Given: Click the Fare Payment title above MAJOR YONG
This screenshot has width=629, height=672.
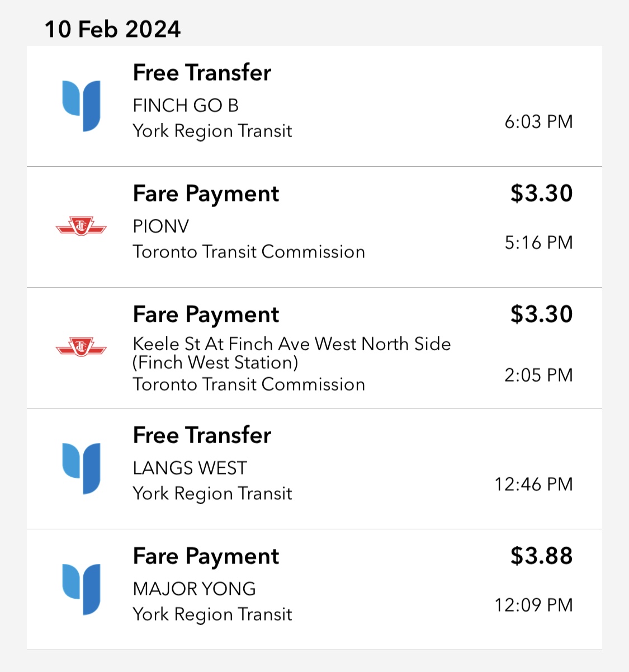Looking at the screenshot, I should [206, 556].
